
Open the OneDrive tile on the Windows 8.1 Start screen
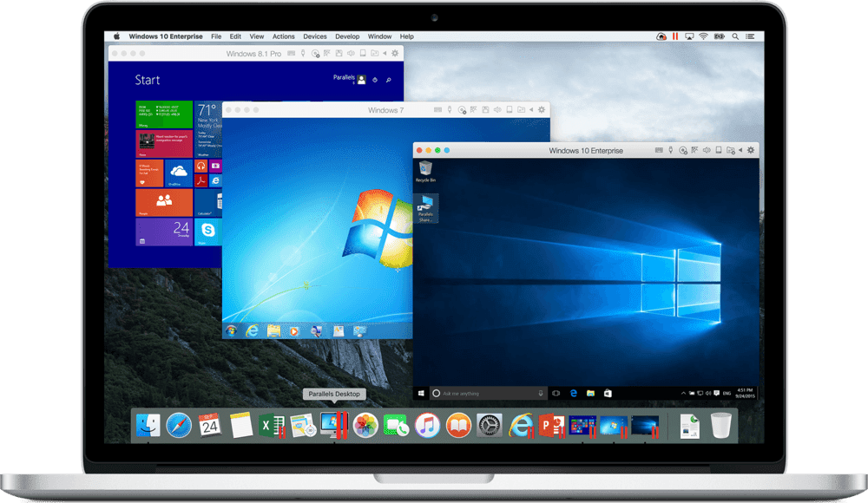179,171
